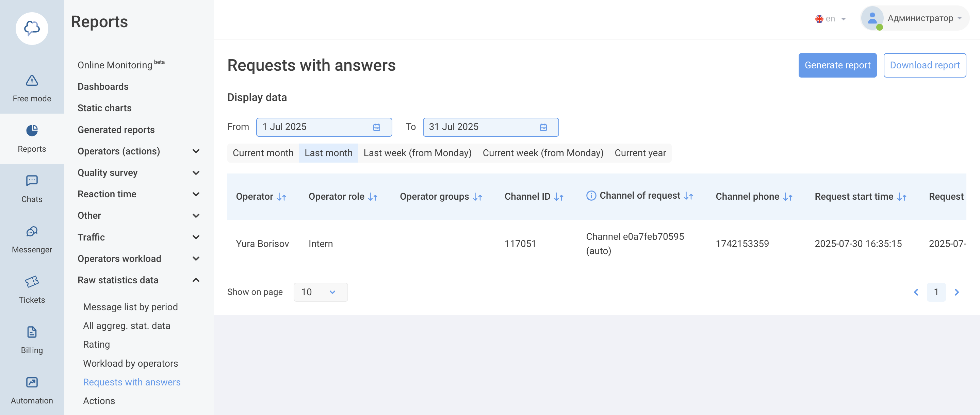
Task: Click the Yura Borisov operator cell
Action: point(262,244)
